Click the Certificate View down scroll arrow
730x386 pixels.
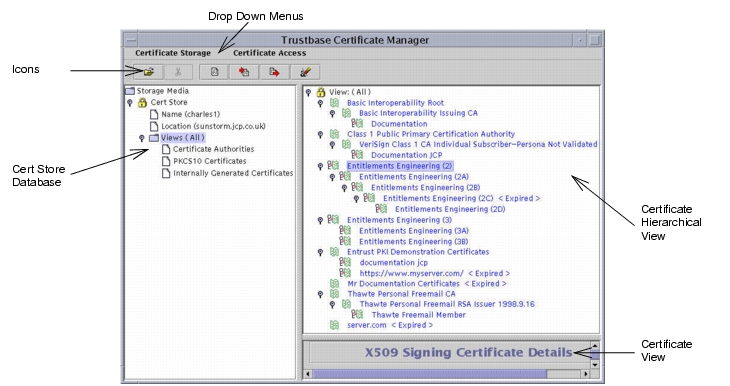[x=595, y=365]
